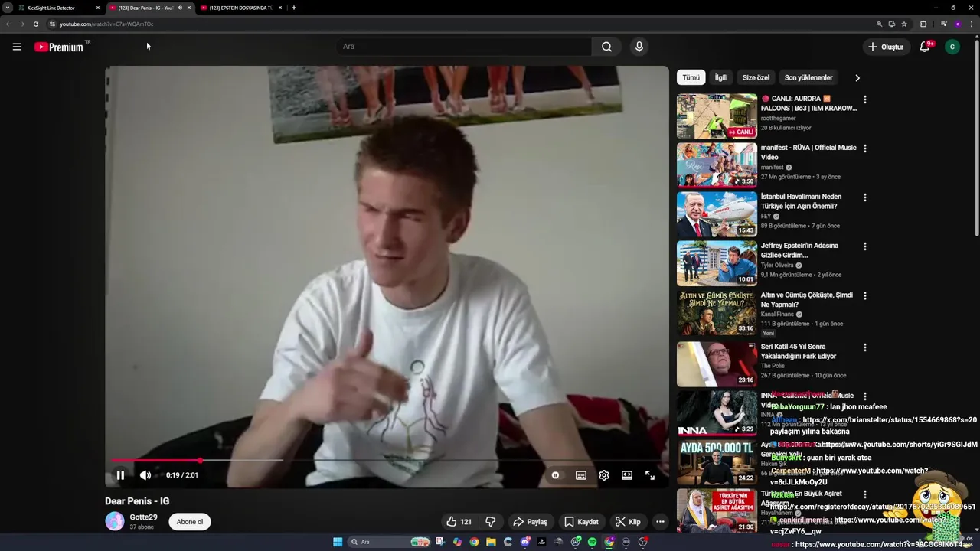980x551 pixels.
Task: Mute the video volume
Action: pyautogui.click(x=145, y=475)
